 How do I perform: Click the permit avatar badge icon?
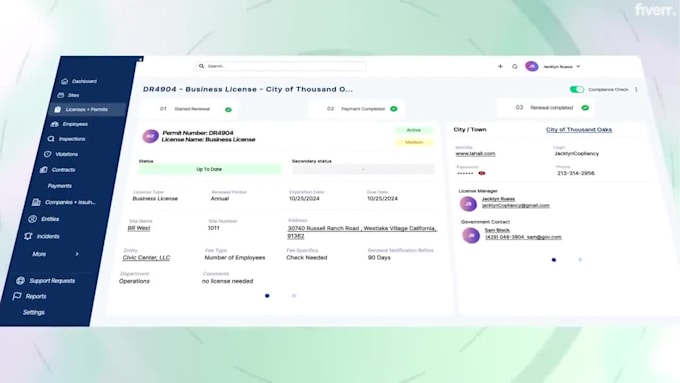(x=150, y=136)
